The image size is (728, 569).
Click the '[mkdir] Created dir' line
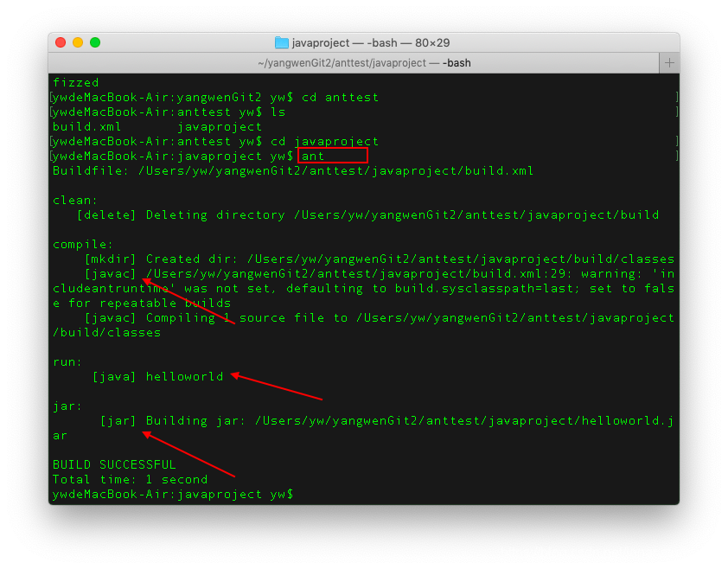coord(380,259)
